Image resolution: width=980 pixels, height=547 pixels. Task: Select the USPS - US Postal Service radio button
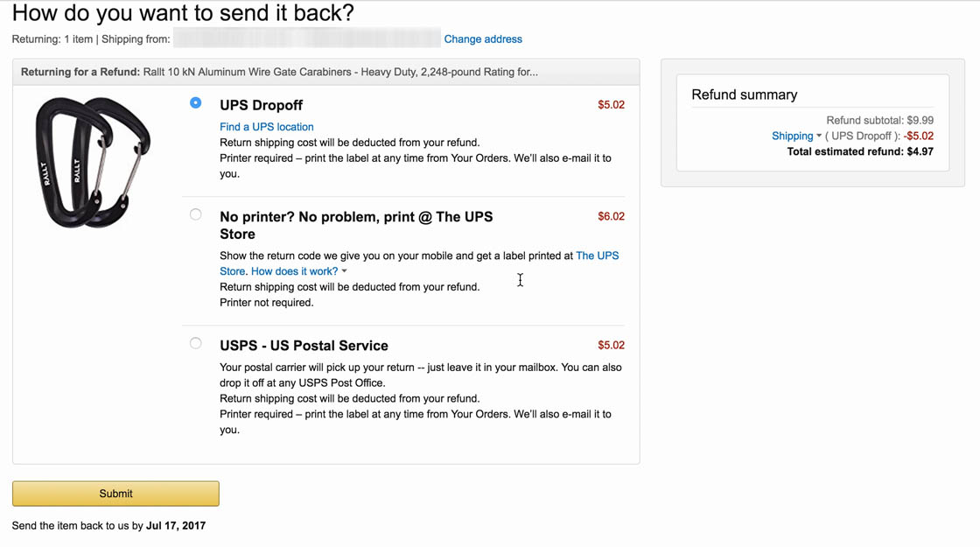coord(195,343)
